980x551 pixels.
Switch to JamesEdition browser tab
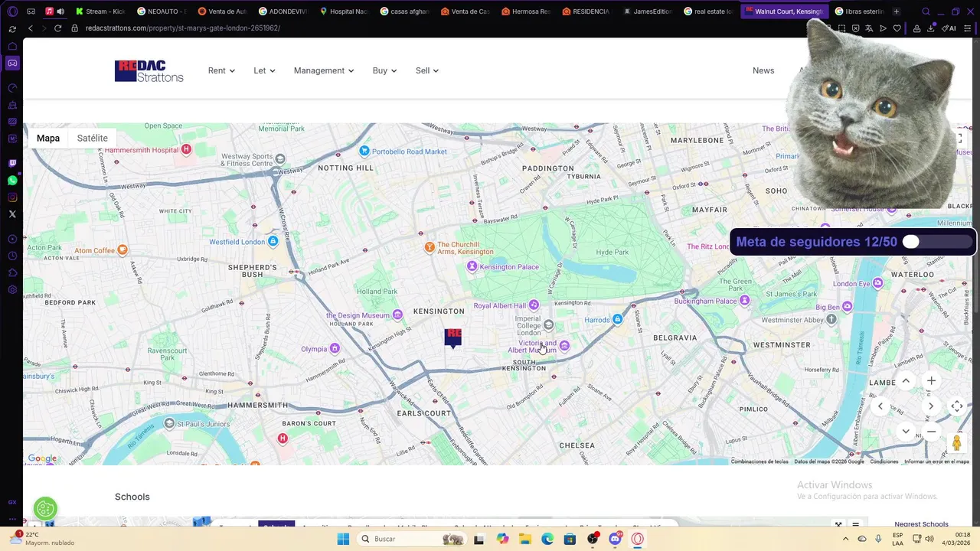pos(647,11)
